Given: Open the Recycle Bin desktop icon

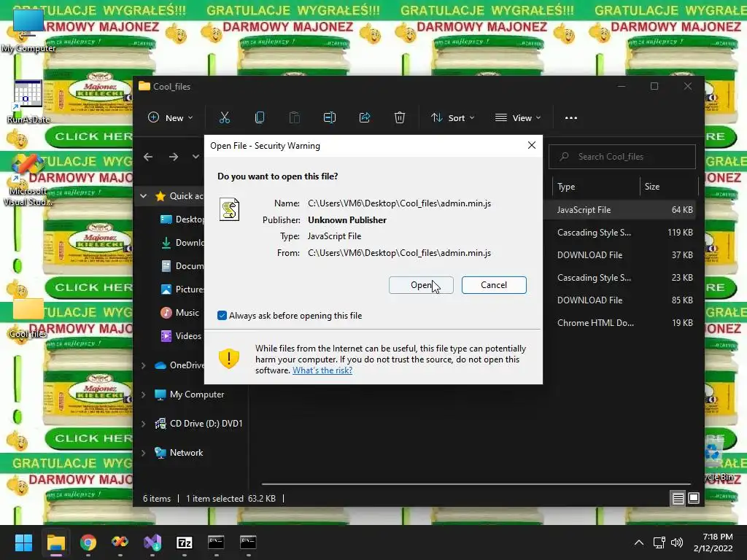Looking at the screenshot, I should pos(717,459).
